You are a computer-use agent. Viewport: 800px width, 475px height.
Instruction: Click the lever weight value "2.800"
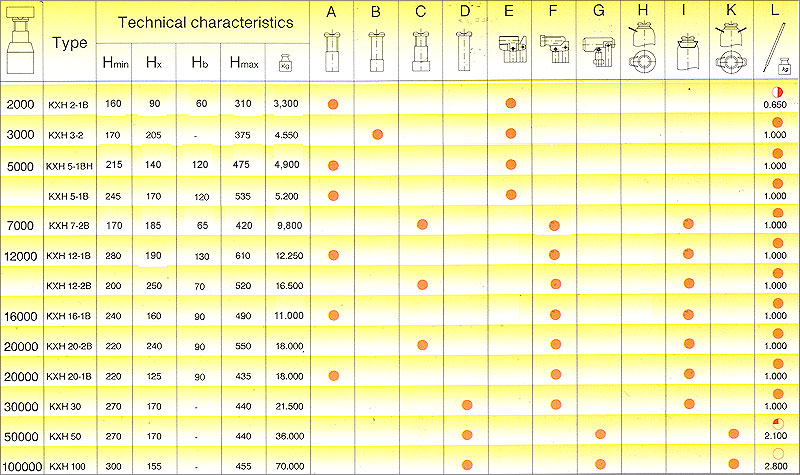tap(776, 466)
